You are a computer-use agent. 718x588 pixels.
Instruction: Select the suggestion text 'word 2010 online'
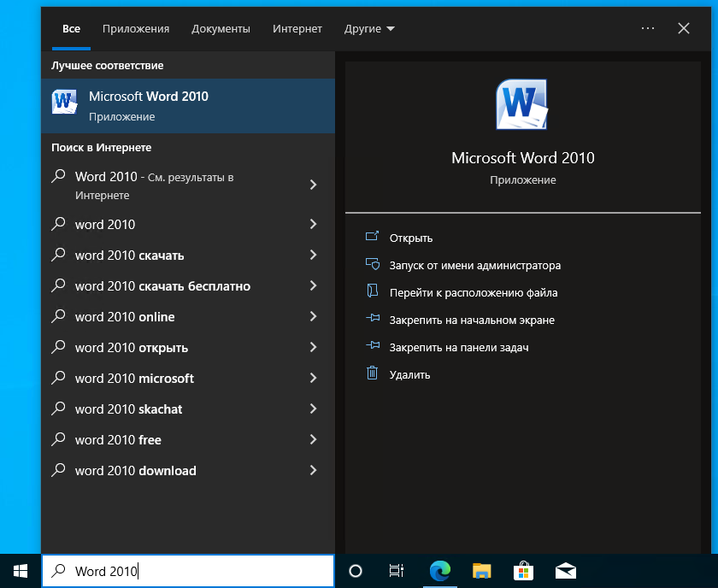coord(125,317)
